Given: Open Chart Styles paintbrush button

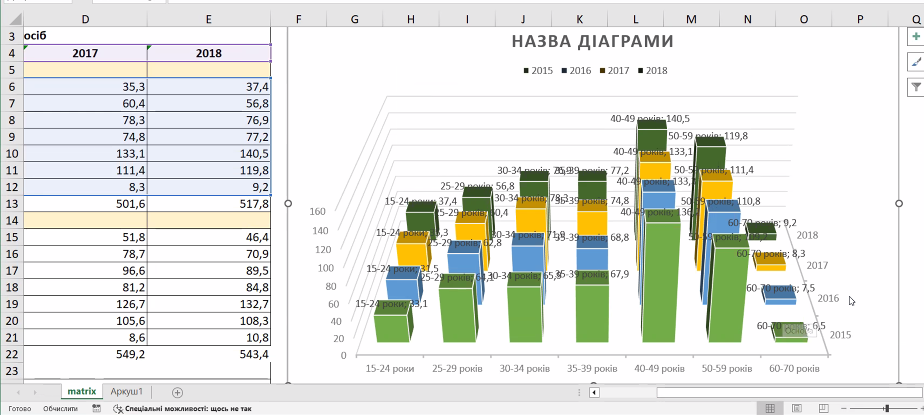Looking at the screenshot, I should [x=915, y=62].
